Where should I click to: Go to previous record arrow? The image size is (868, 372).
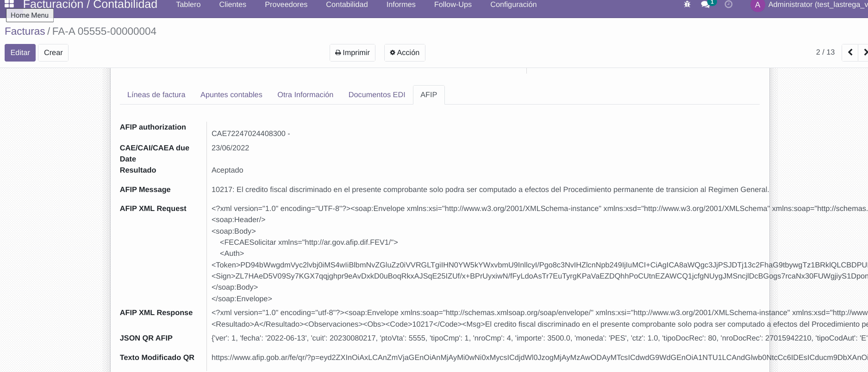click(x=850, y=52)
